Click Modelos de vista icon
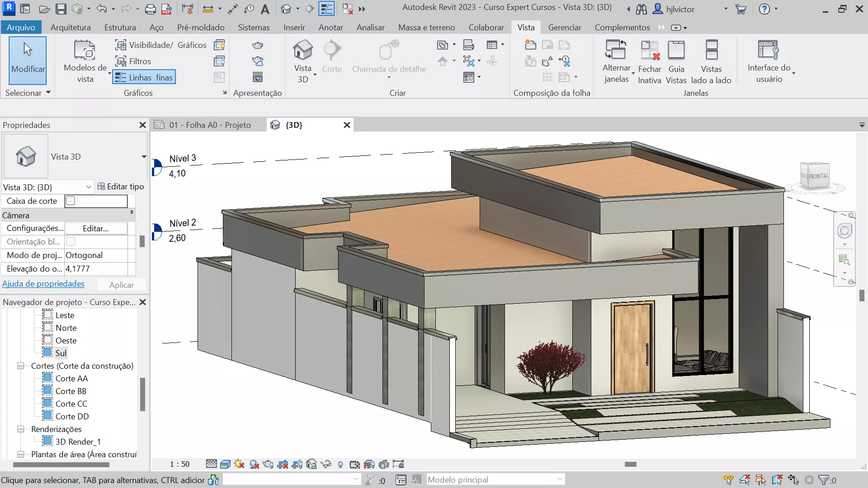 click(x=85, y=50)
